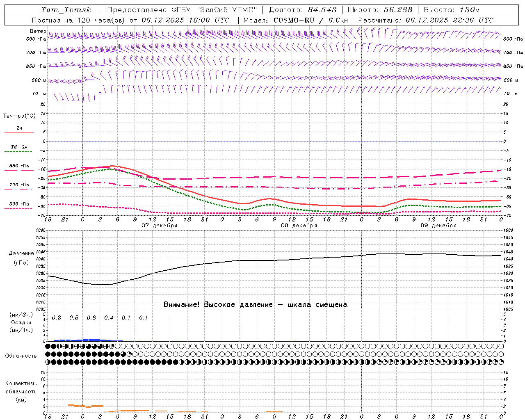
Task: Click the precipitation value 0.8
Action: pos(91,318)
